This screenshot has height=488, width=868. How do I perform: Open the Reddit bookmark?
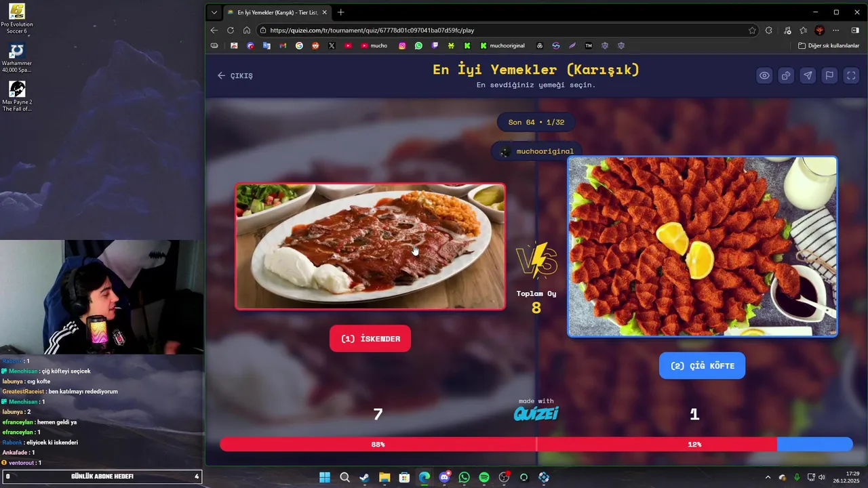click(315, 46)
